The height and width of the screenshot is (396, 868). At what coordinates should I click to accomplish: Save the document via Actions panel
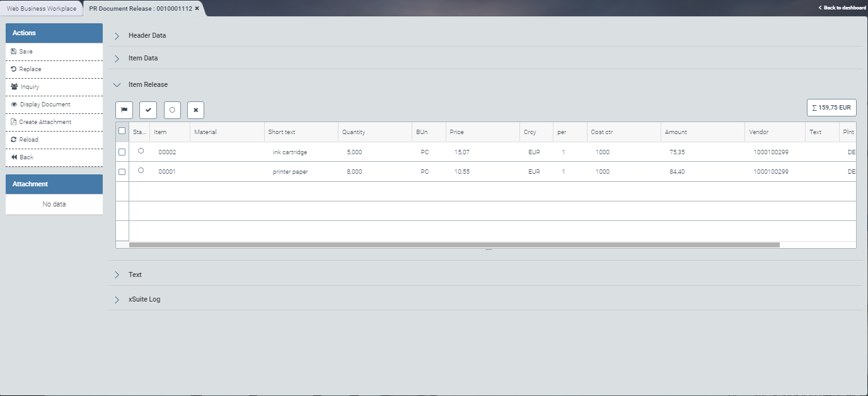tap(26, 52)
